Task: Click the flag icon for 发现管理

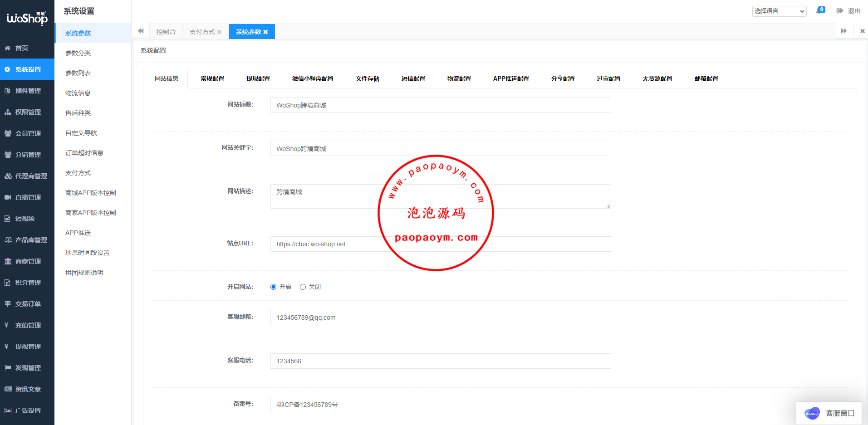Action: (8, 368)
